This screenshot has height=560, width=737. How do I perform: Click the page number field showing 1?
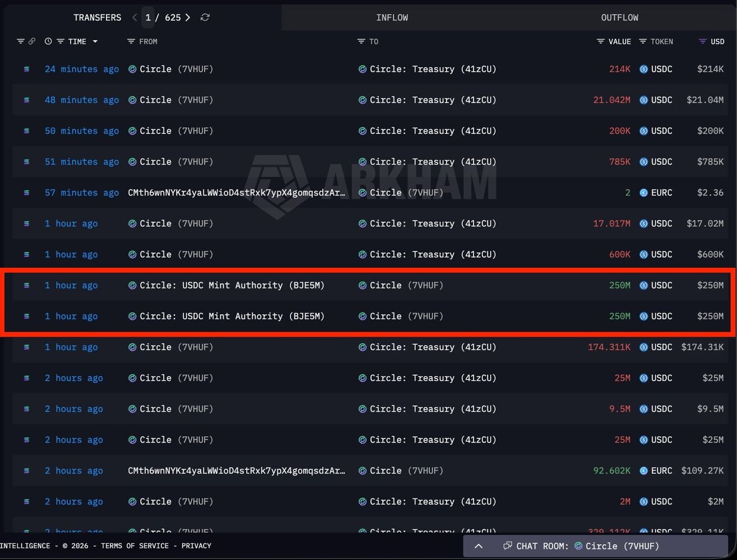click(148, 17)
